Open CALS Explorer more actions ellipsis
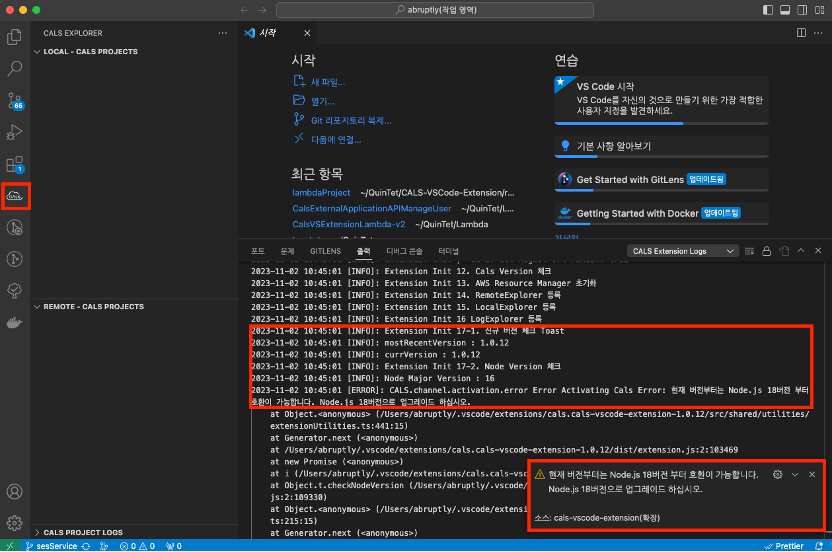This screenshot has height=552, width=832. point(223,33)
